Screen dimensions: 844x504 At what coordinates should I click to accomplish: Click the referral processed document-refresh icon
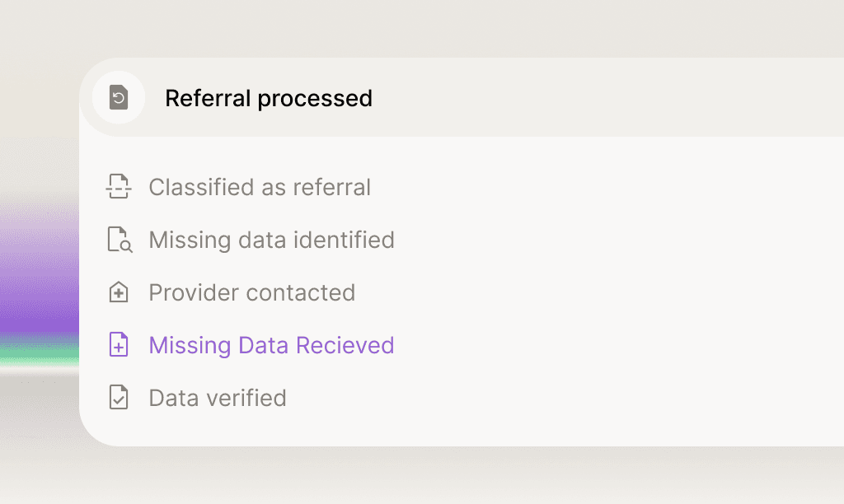pyautogui.click(x=119, y=98)
